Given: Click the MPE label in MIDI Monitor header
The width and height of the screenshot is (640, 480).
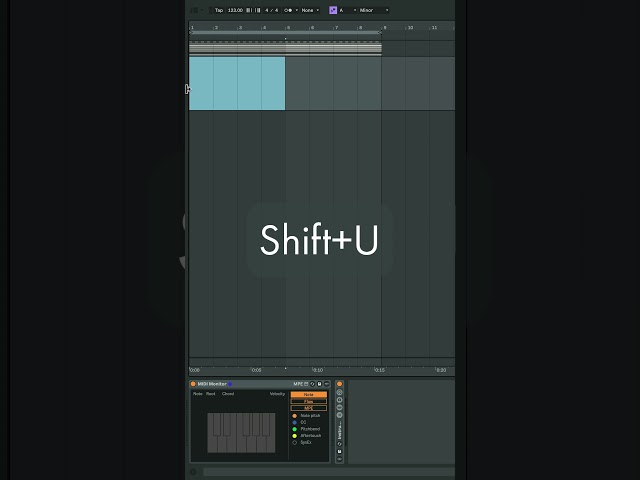Looking at the screenshot, I should (298, 384).
